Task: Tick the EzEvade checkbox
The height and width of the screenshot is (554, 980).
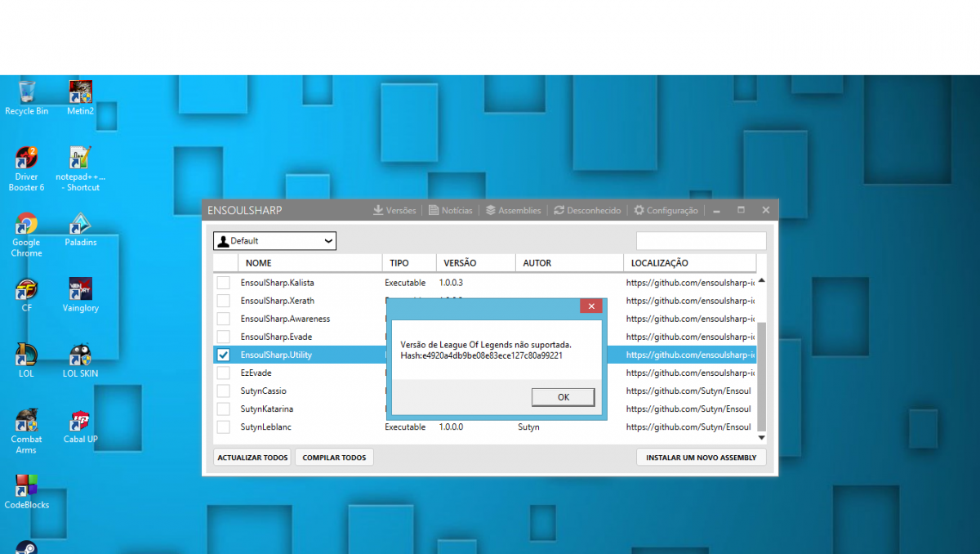Action: click(x=223, y=373)
